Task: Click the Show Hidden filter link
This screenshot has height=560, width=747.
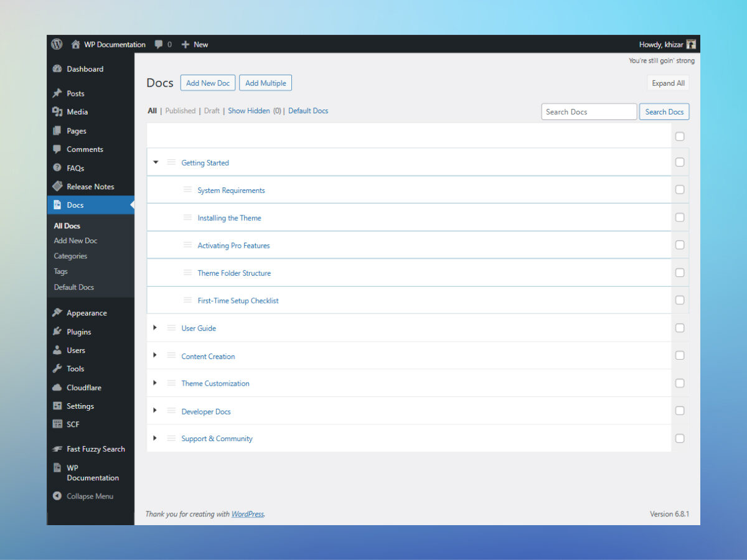Action: 249,111
